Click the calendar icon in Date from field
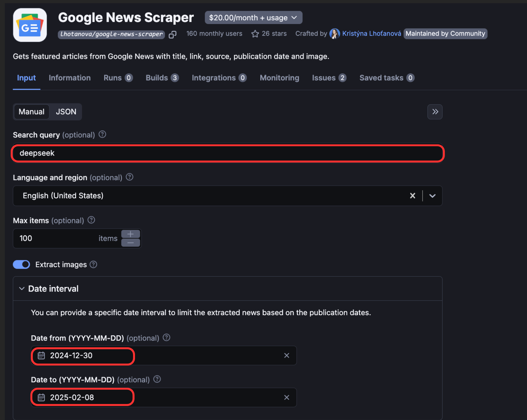 [x=41, y=355]
